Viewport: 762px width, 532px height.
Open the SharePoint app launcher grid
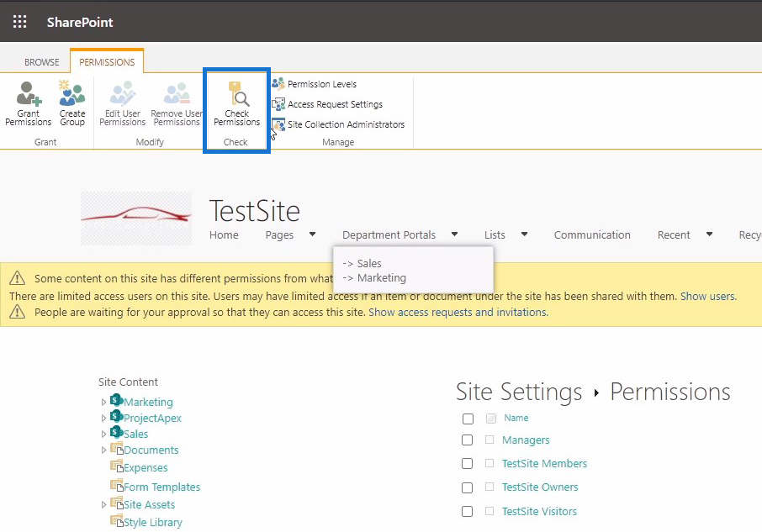click(x=19, y=22)
